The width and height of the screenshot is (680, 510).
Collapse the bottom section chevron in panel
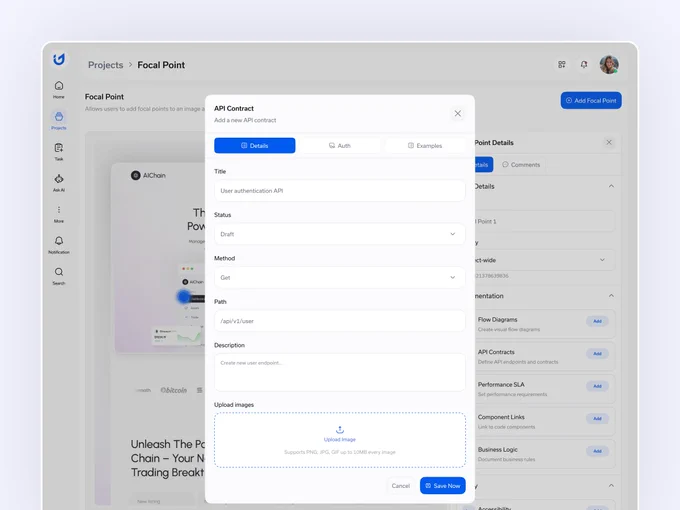tap(611, 486)
